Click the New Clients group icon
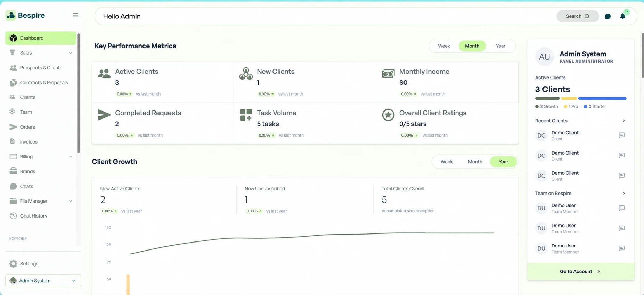The image size is (644, 295). 246,73
